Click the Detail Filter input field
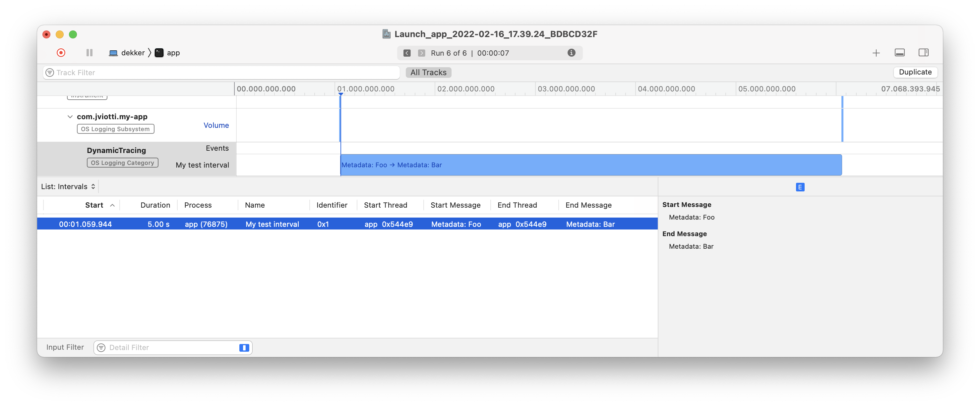This screenshot has height=406, width=980. click(x=172, y=347)
